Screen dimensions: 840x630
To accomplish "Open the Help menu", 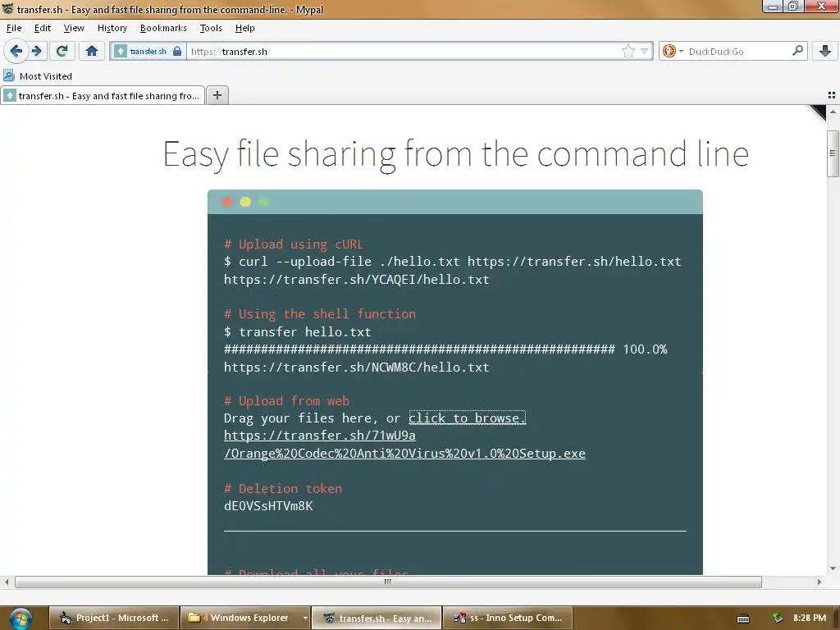I will coord(244,28).
